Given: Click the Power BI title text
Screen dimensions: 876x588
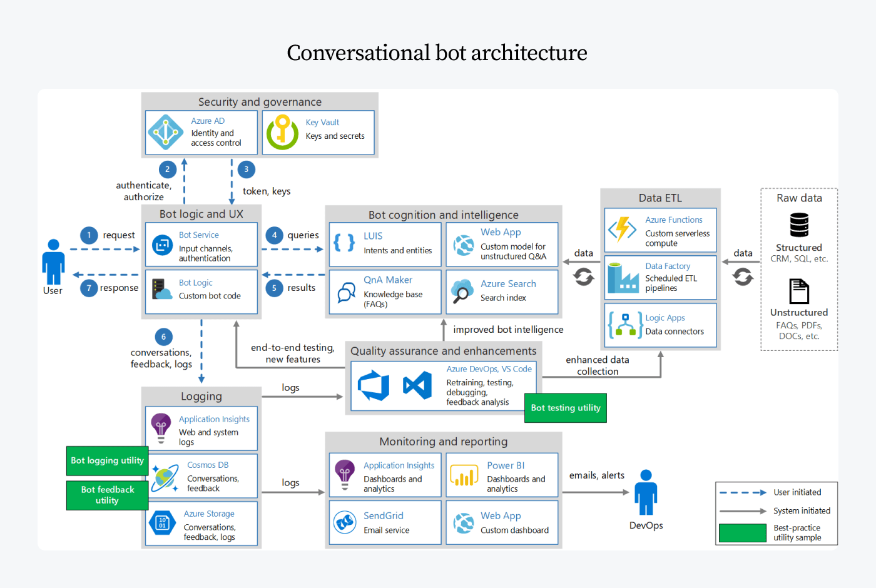Looking at the screenshot, I should [506, 465].
